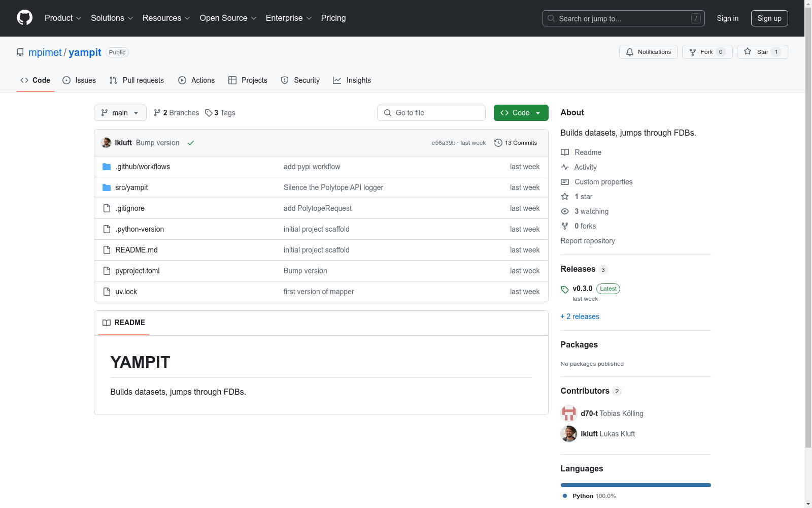Select the README tab
This screenshot has height=508, width=812.
click(x=124, y=323)
